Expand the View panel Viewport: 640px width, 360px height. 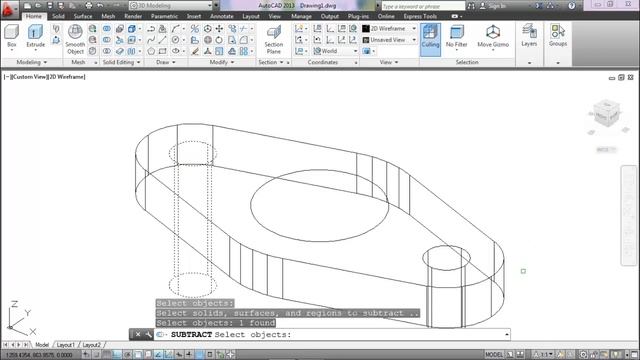pos(389,62)
